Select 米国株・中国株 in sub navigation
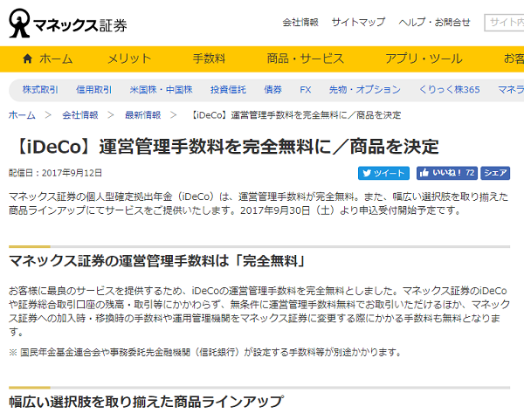The image size is (524, 420). point(161,90)
